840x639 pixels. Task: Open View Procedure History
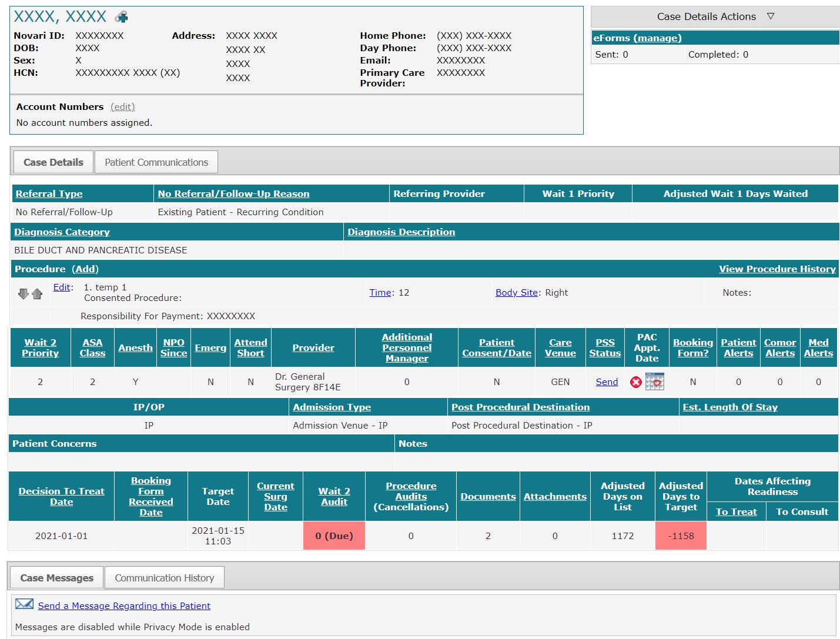pos(777,269)
